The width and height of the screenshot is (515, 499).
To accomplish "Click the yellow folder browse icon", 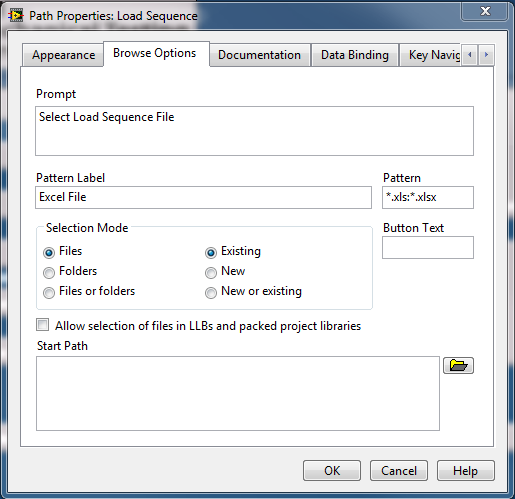I will coord(458,365).
